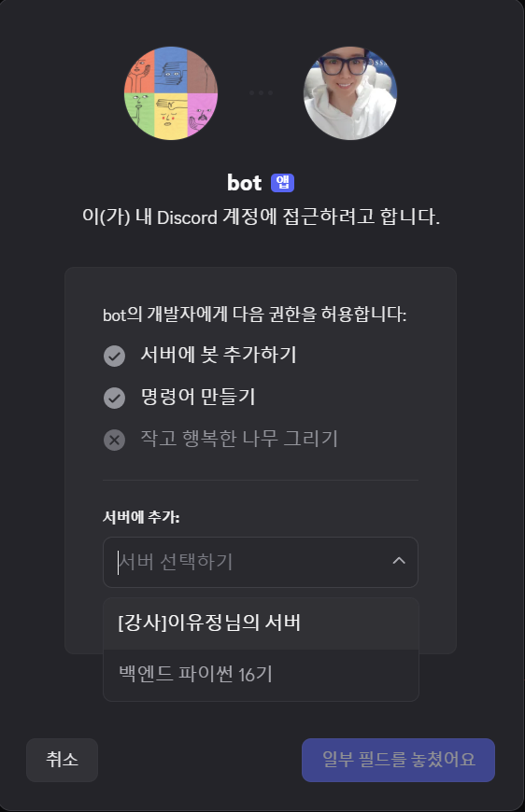Click the 서버에 추가: label
This screenshot has width=525, height=812.
click(141, 517)
